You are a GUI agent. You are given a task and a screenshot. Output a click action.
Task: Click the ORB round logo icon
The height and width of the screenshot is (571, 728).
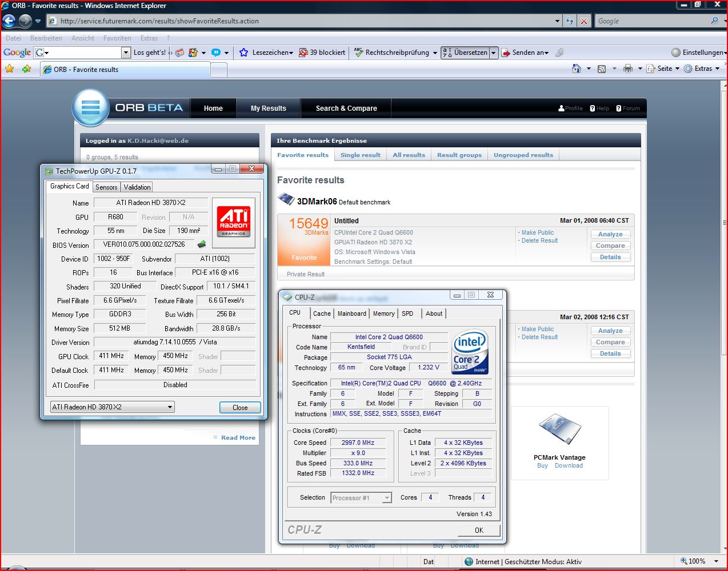[91, 107]
